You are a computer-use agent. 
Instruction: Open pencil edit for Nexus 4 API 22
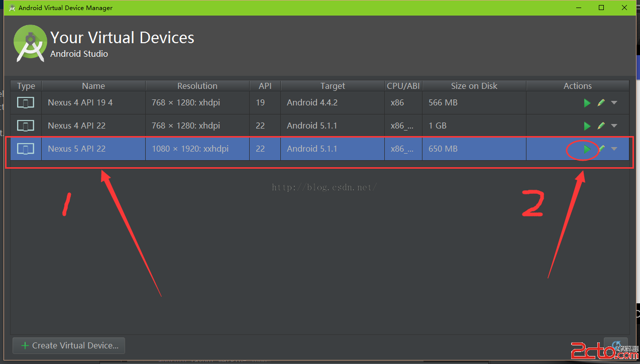coord(601,126)
